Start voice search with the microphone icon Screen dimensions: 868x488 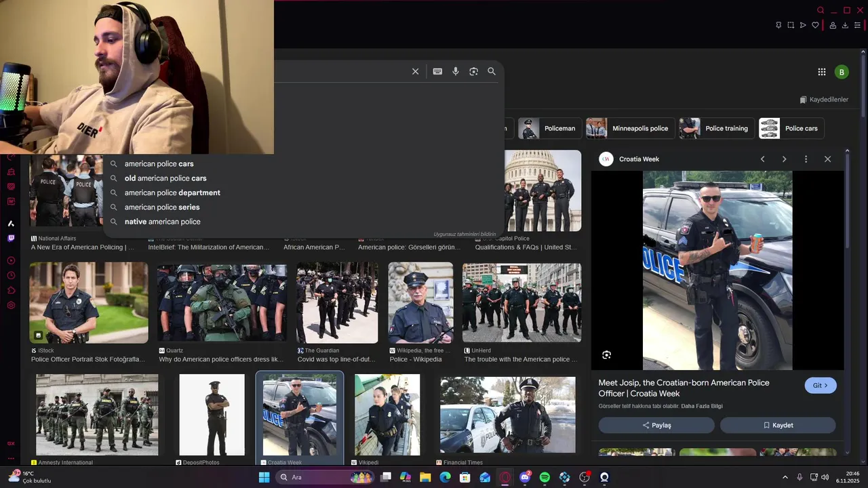[x=456, y=71]
